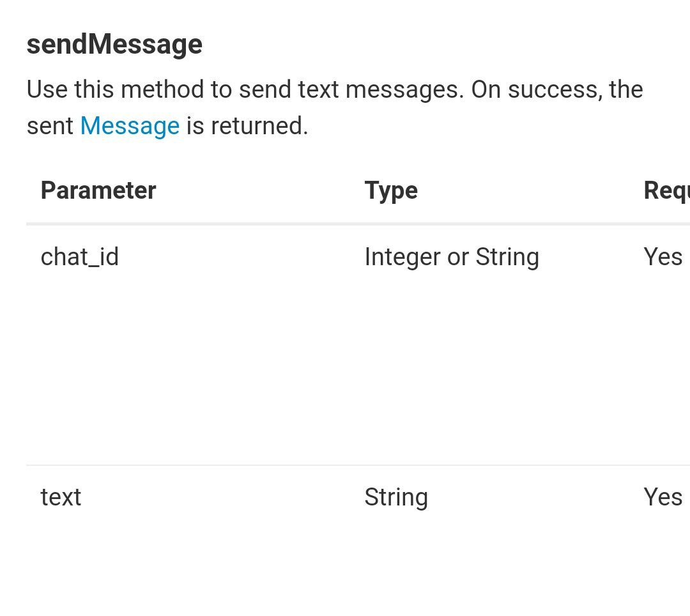This screenshot has width=690, height=616.
Task: Click the chat_id parameter cell
Action: tap(80, 257)
